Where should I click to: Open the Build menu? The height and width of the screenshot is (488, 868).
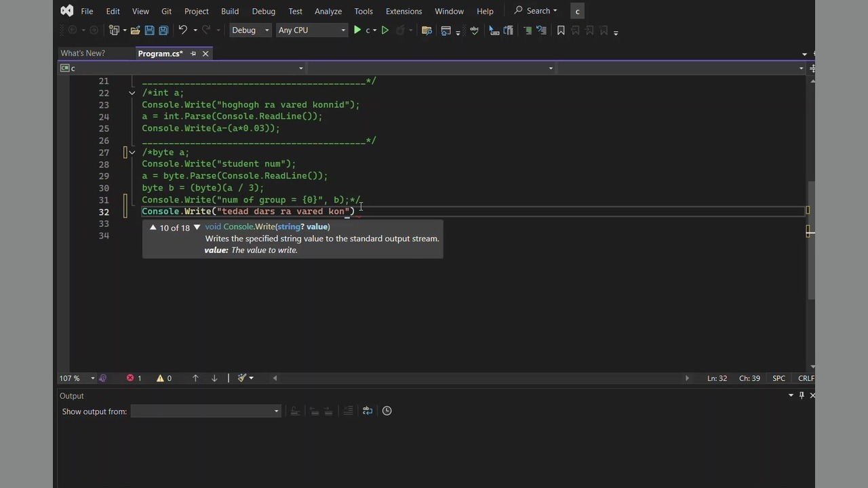tap(229, 11)
